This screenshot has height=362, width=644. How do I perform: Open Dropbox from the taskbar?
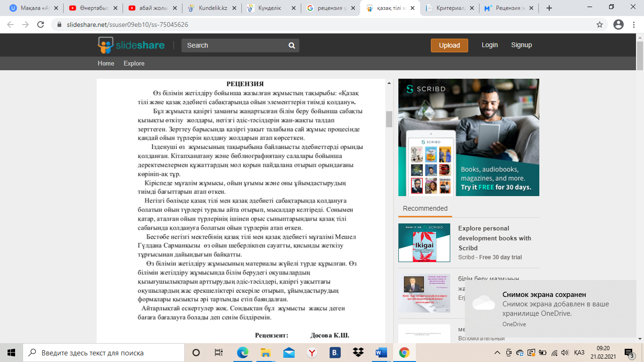tap(358, 353)
